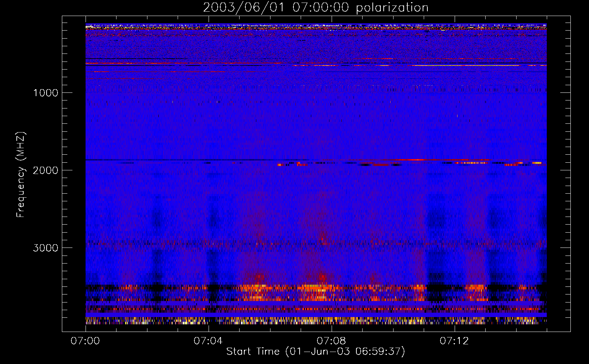This screenshot has width=589, height=364.
Task: Click the 07:08 time tick label
Action: (x=331, y=341)
